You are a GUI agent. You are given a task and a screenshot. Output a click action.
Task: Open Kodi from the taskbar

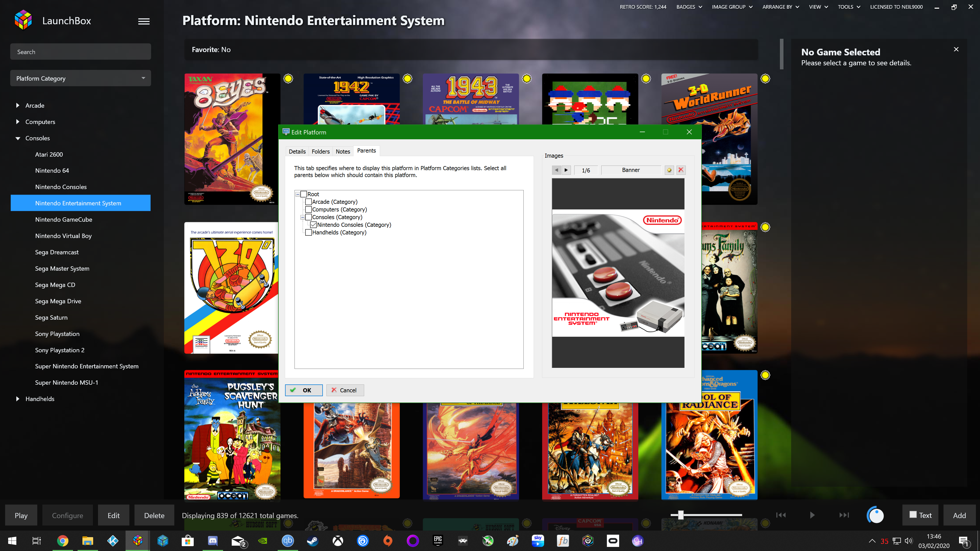tap(113, 541)
